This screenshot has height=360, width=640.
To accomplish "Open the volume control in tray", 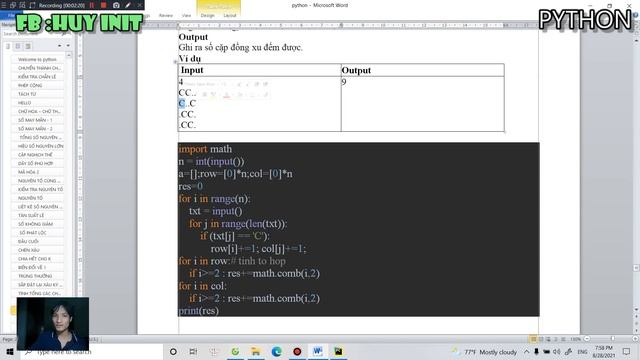I will click(556, 351).
